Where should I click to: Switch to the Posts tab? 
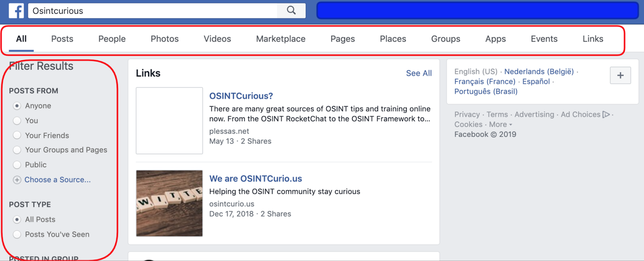62,39
